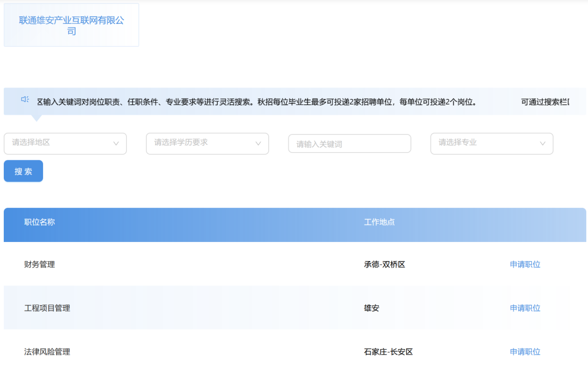Open the 请选择专业 major dropdown
Image resolution: width=588 pixels, height=372 pixels.
point(492,144)
